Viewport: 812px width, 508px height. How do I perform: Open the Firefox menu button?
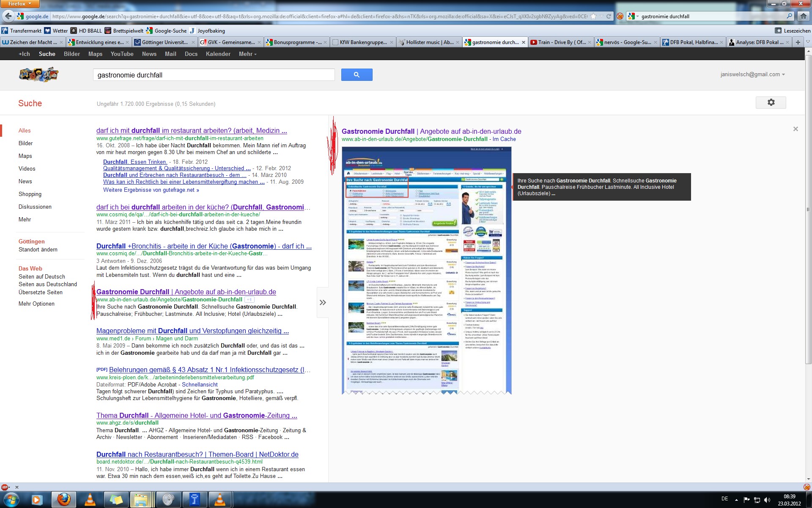pyautogui.click(x=19, y=4)
